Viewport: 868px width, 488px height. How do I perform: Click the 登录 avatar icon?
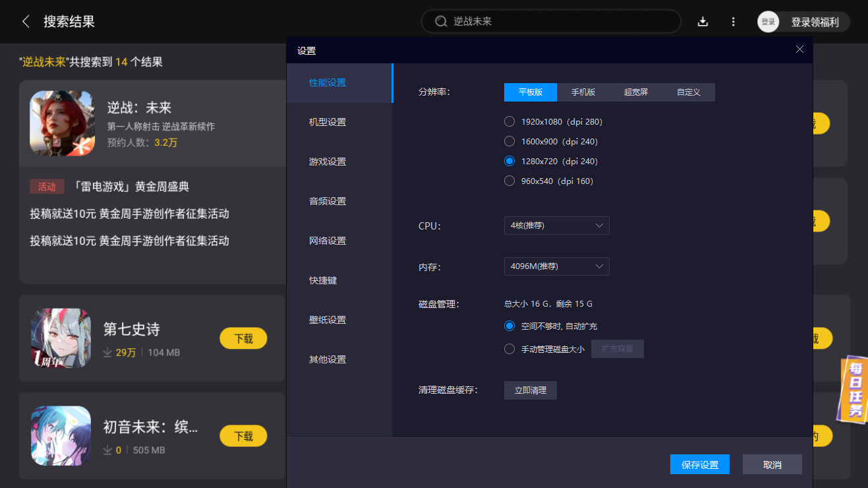[x=767, y=21]
